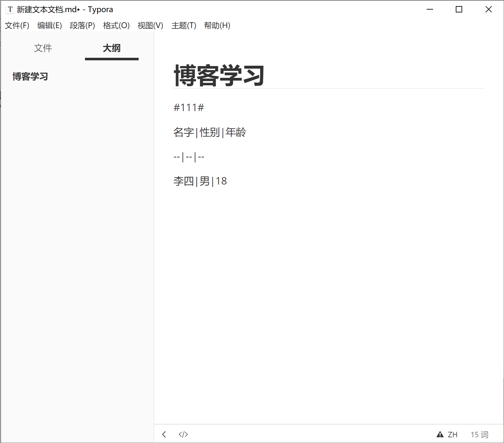Switch to the 大纲 sidebar tab
Viewport: 504px width, 443px height.
111,48
